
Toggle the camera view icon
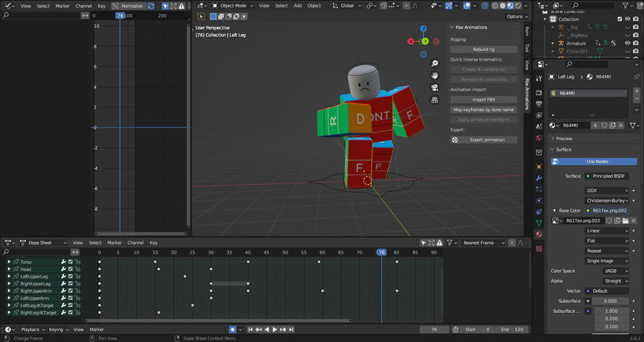click(435, 88)
